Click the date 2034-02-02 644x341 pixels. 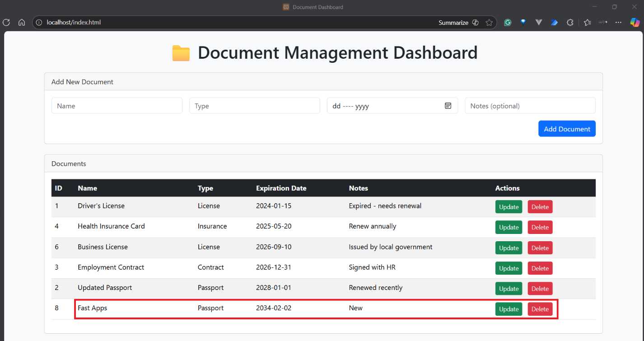274,308
